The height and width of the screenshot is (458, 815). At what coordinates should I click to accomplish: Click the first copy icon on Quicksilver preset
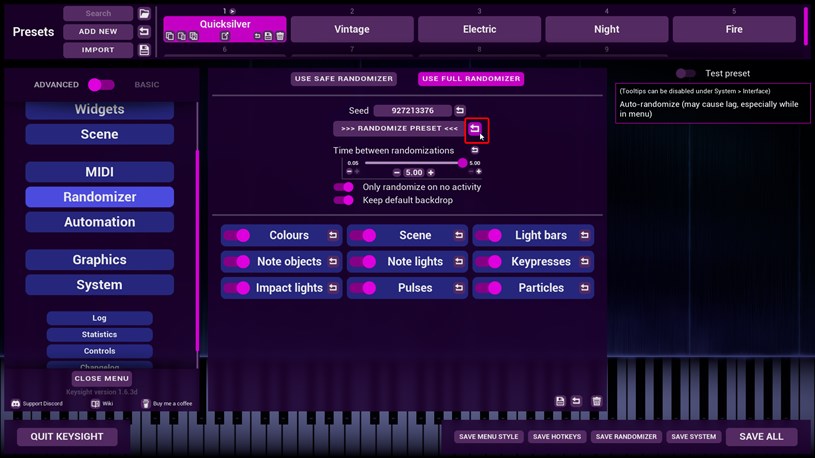pyautogui.click(x=170, y=36)
